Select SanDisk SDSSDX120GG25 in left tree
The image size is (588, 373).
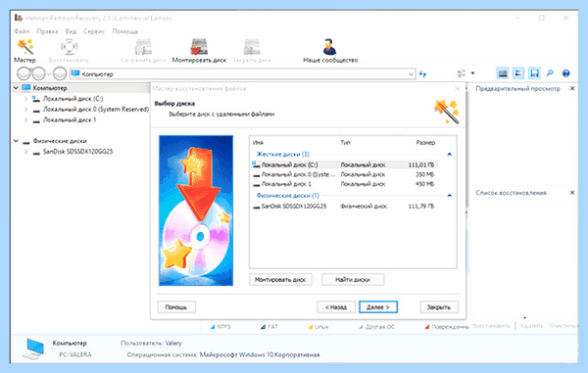tap(77, 152)
